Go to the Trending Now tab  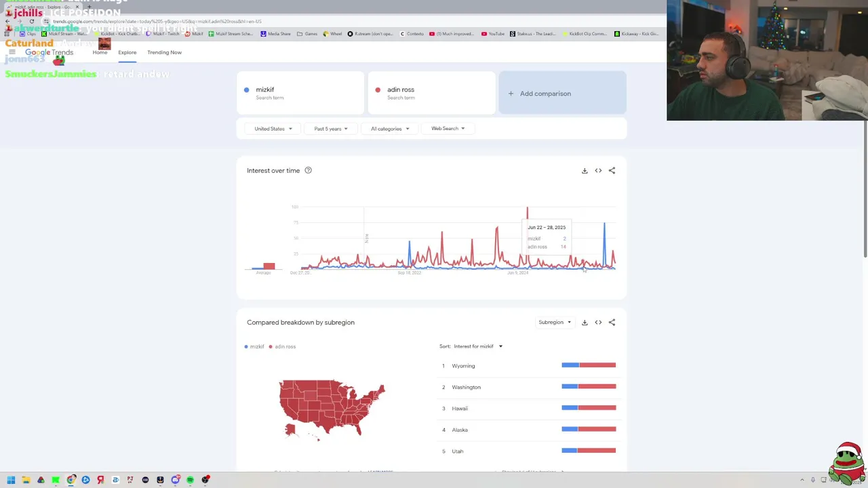(x=164, y=52)
